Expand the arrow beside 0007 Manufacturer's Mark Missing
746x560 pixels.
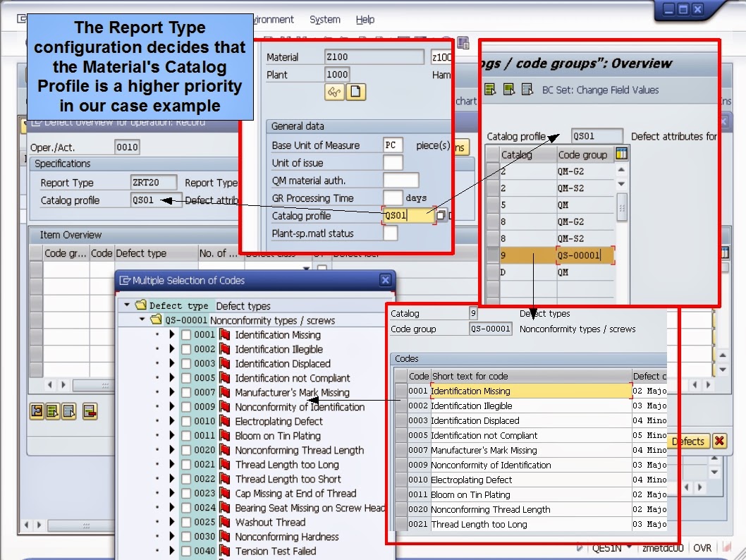coord(173,392)
